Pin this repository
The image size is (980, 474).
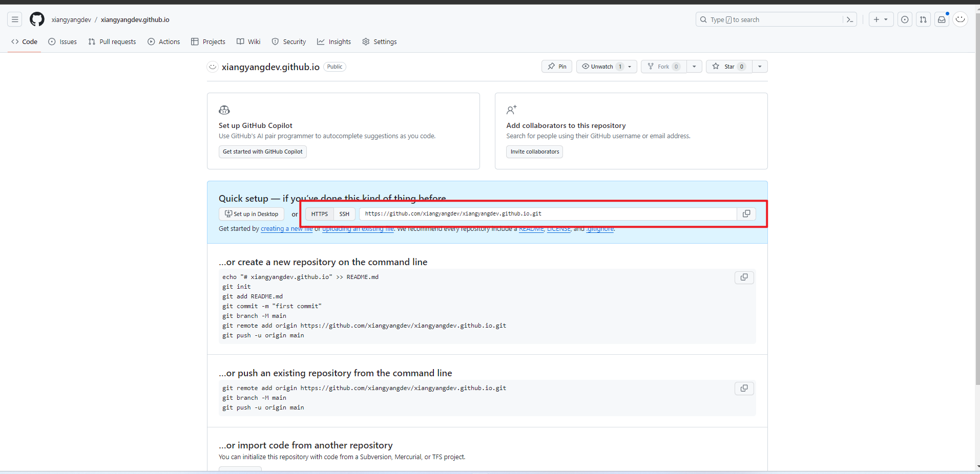[x=557, y=67]
